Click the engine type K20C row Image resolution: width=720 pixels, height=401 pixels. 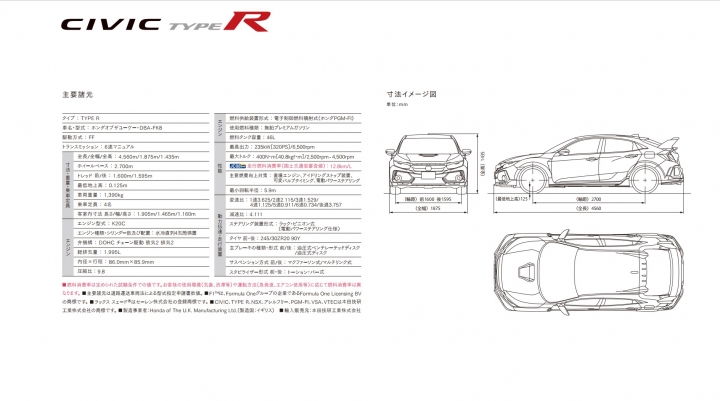(142, 224)
